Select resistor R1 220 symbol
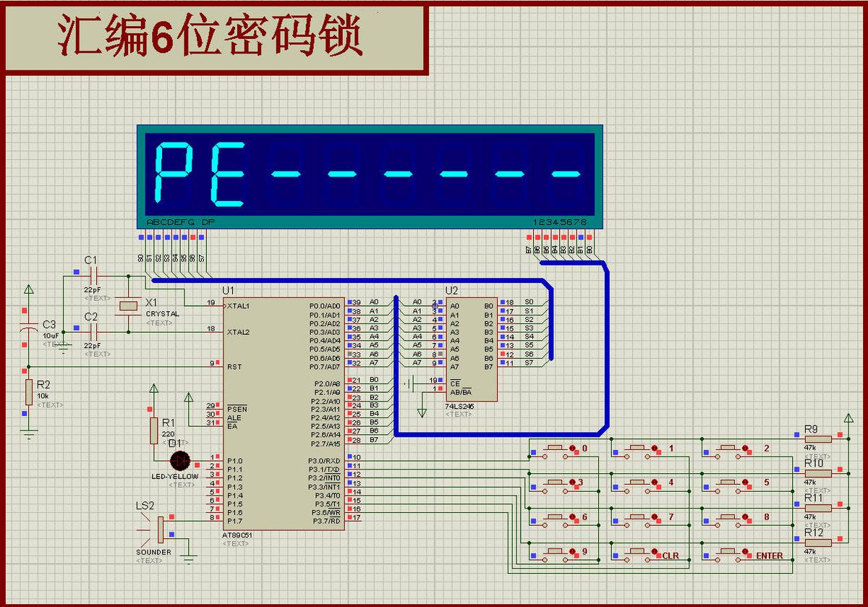This screenshot has height=607, width=868. pos(153,430)
